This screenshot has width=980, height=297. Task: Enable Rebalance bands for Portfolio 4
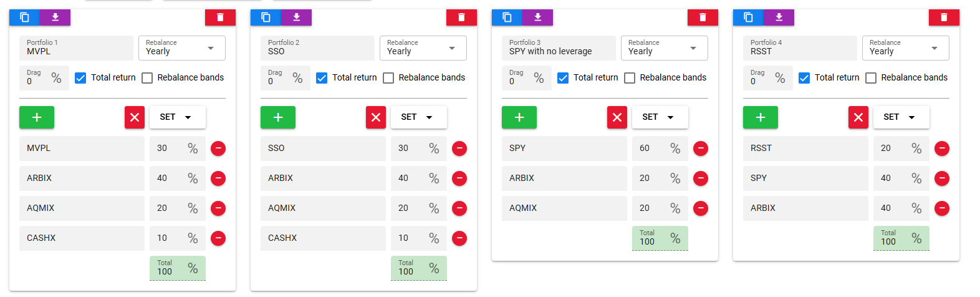(871, 78)
